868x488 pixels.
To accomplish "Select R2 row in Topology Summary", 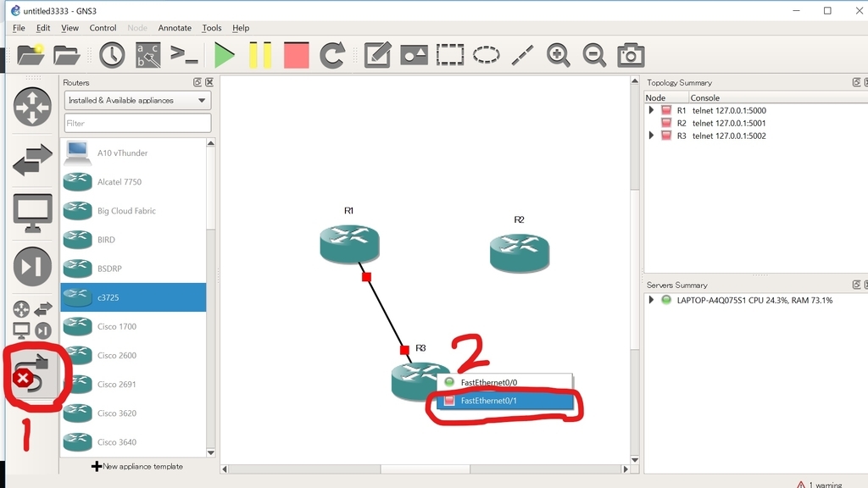I will click(756, 123).
